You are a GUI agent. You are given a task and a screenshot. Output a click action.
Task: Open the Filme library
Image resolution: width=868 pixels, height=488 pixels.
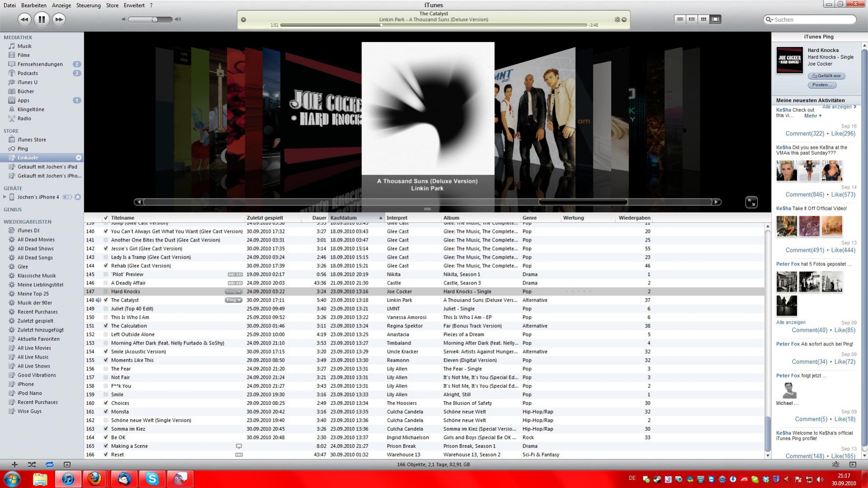click(24, 55)
